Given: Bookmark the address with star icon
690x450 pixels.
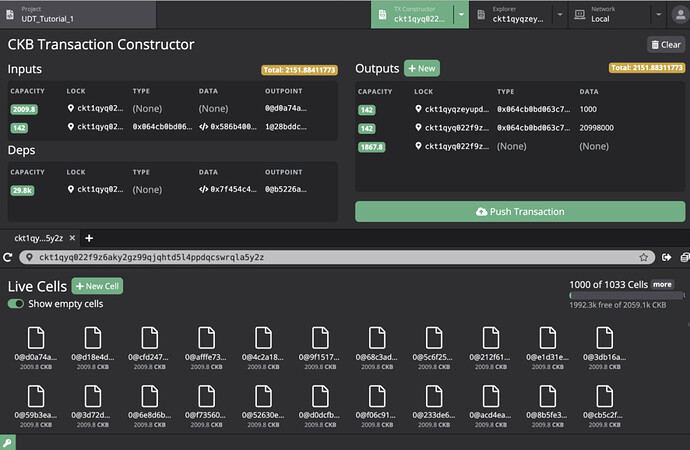Looking at the screenshot, I should (643, 257).
